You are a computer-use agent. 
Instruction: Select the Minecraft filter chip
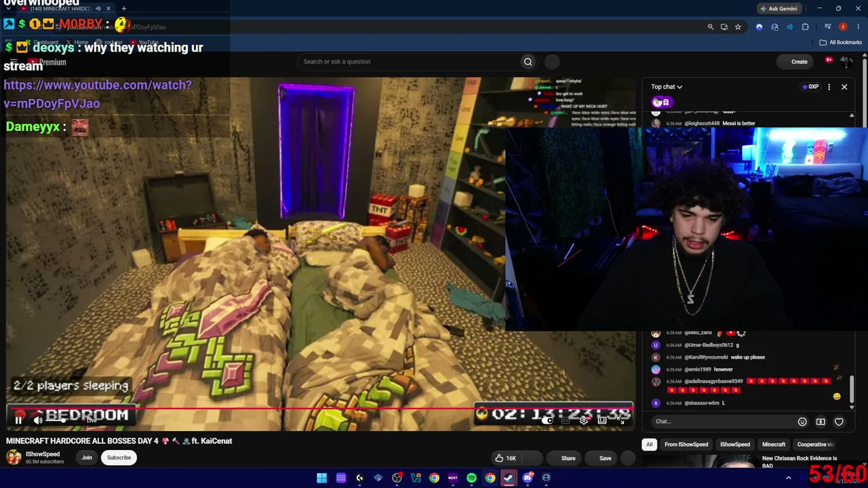pyautogui.click(x=774, y=445)
